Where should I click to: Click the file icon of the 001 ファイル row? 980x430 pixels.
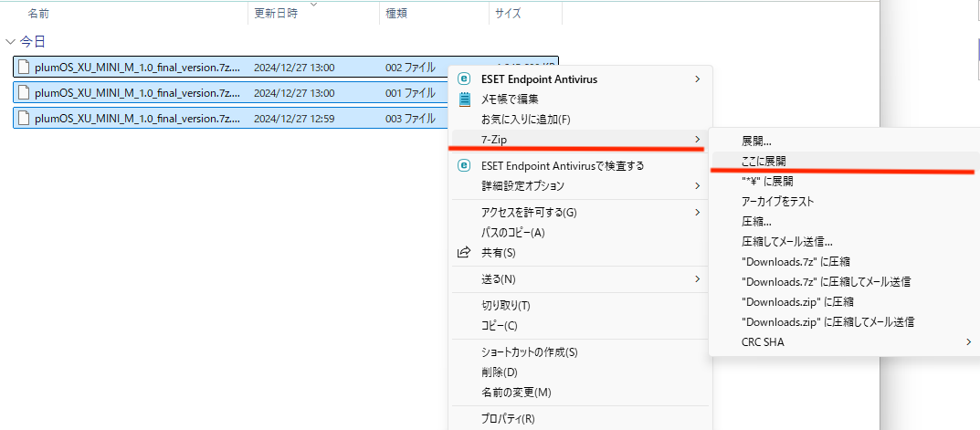pos(24,92)
